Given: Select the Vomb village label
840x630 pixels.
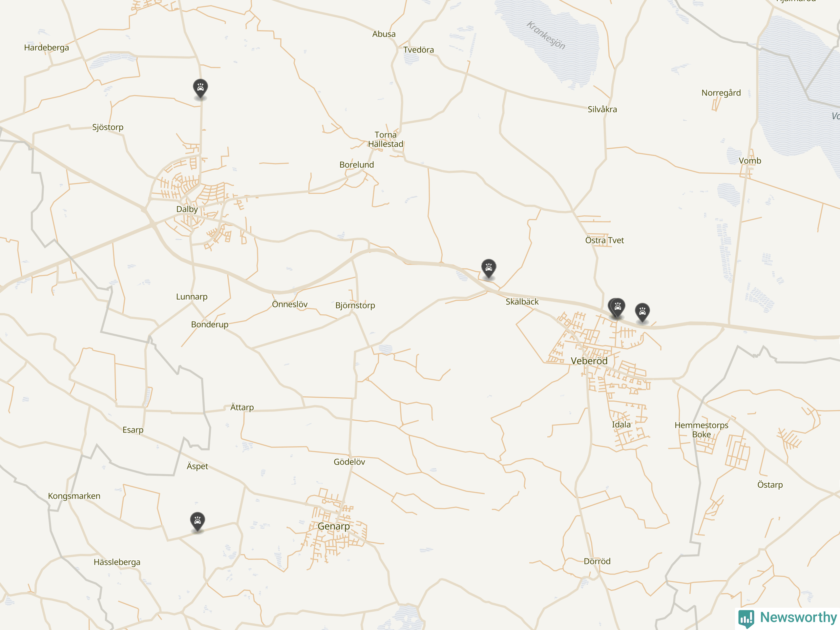Looking at the screenshot, I should click(x=750, y=161).
